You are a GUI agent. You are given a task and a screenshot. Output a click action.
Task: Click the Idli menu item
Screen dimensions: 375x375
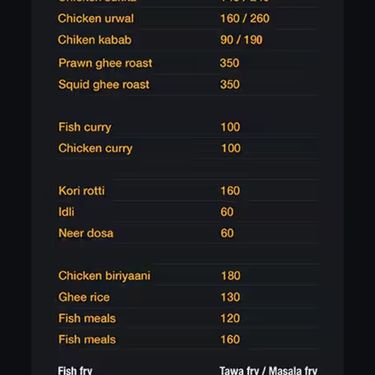(x=66, y=212)
